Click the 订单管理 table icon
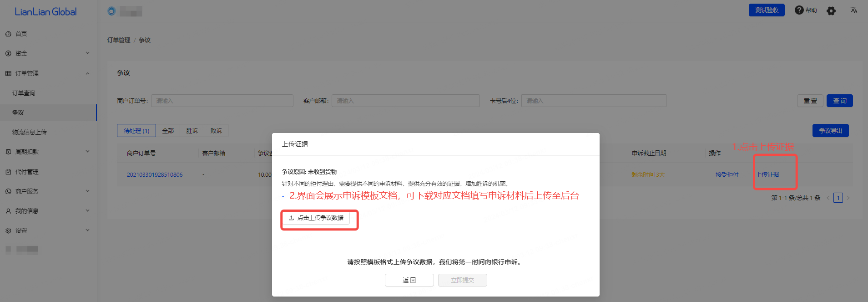 click(x=8, y=73)
